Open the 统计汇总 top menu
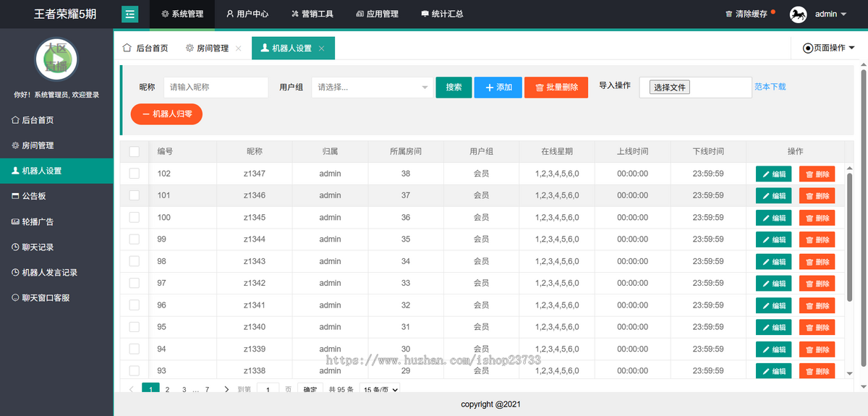 tap(442, 14)
